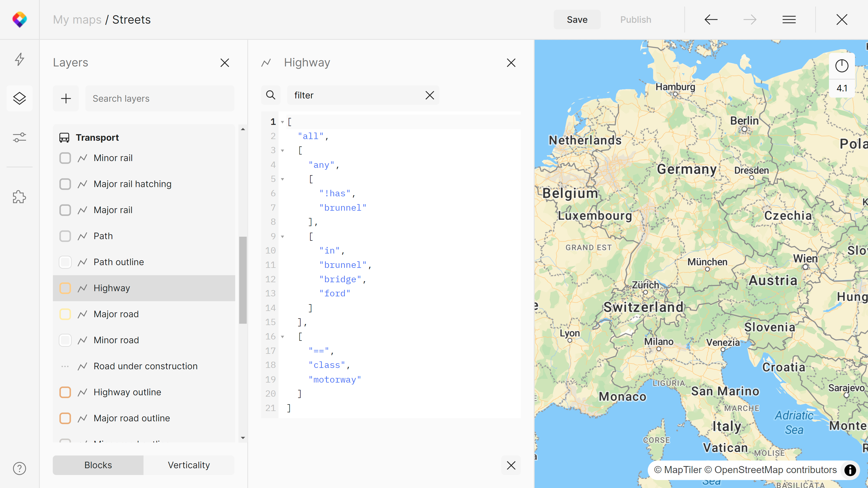Click the puzzle piece plugins icon

[x=20, y=197]
